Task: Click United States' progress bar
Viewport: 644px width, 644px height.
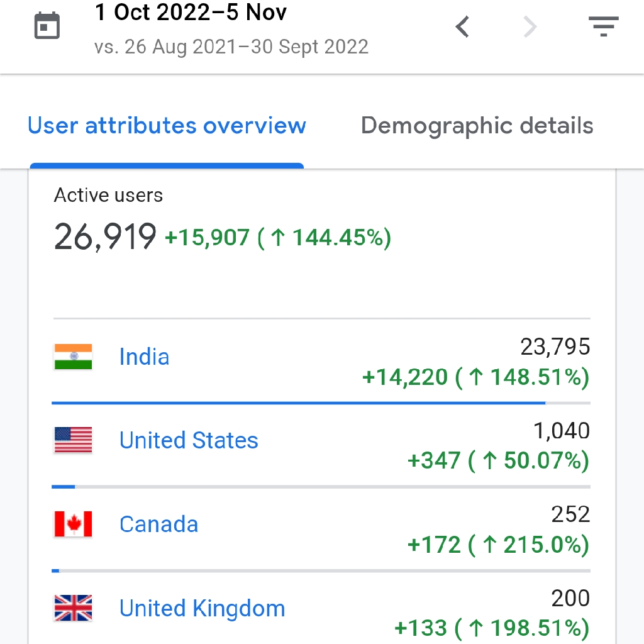Action: pos(63,486)
